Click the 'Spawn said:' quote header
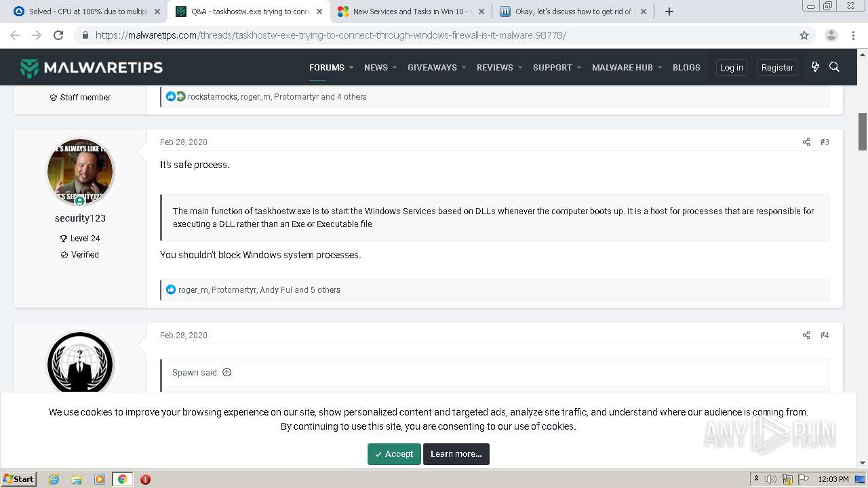 tap(195, 372)
